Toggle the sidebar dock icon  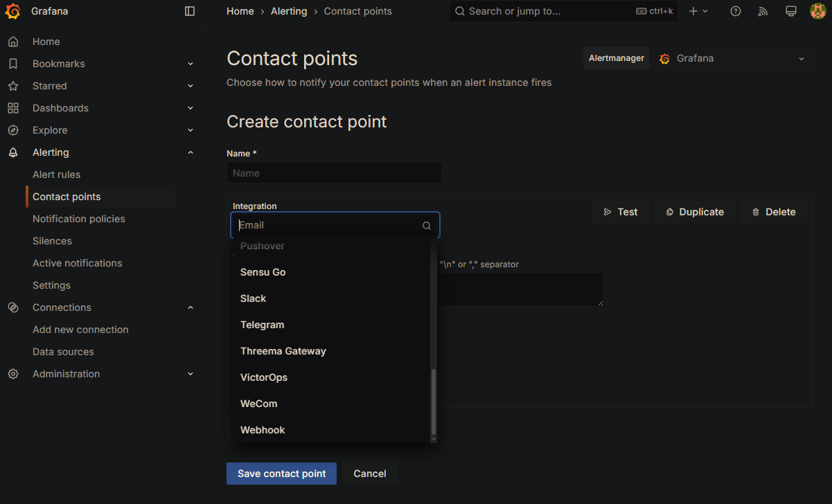[x=190, y=11]
